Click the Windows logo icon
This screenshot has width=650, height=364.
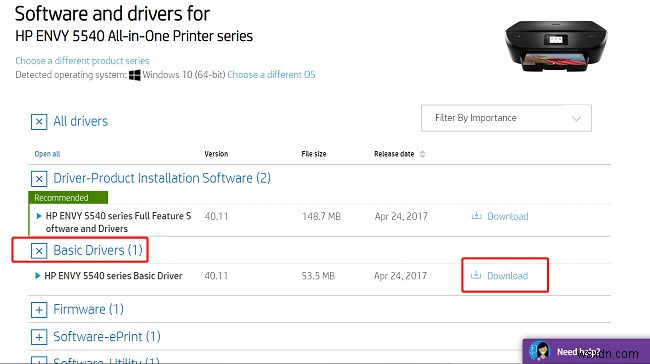point(135,75)
